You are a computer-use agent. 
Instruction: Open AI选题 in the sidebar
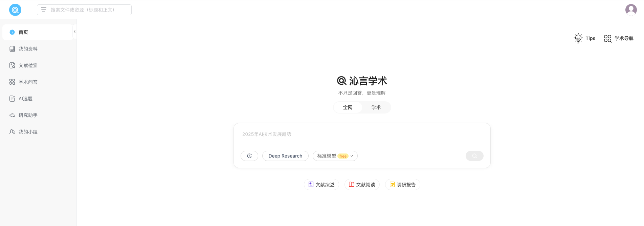(x=38, y=99)
